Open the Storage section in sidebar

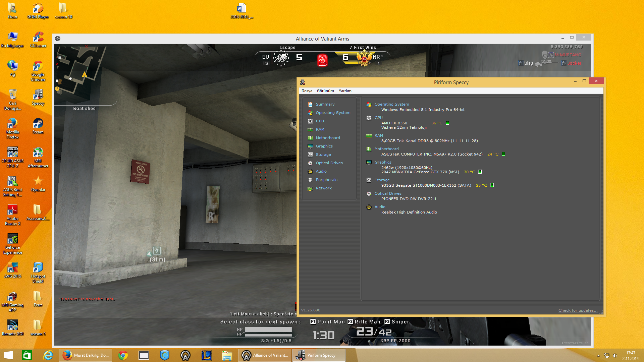pyautogui.click(x=323, y=155)
